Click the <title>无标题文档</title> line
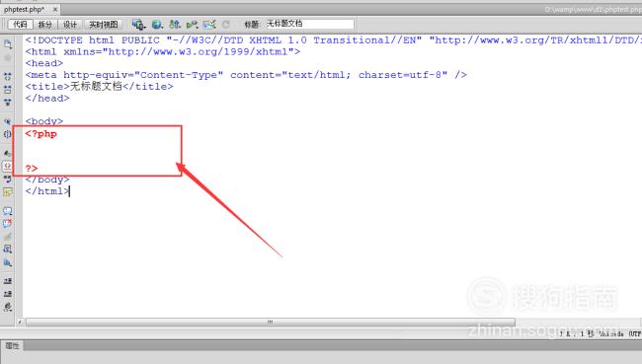The width and height of the screenshot is (642, 364). (x=99, y=87)
